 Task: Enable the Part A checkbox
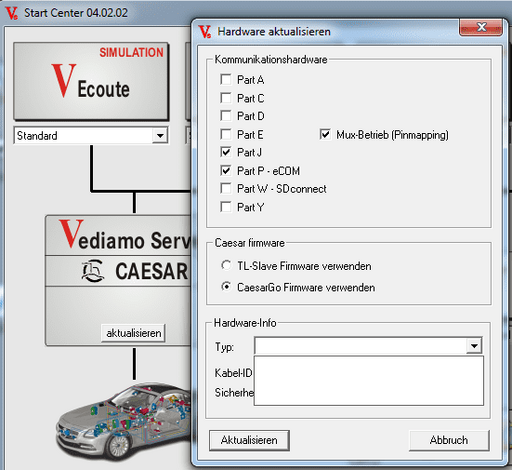226,80
